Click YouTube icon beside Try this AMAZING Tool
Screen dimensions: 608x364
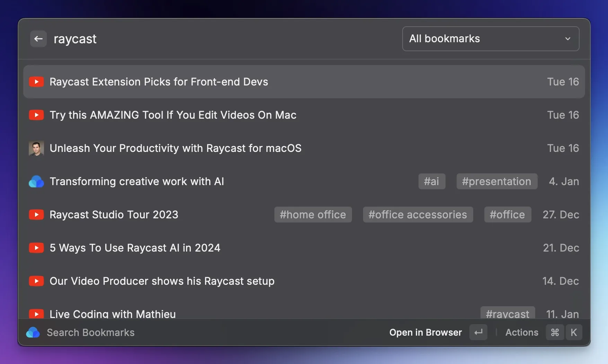(x=36, y=115)
